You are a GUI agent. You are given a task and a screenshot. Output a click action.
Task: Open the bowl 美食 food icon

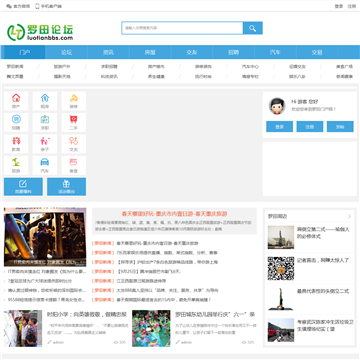[74, 165]
